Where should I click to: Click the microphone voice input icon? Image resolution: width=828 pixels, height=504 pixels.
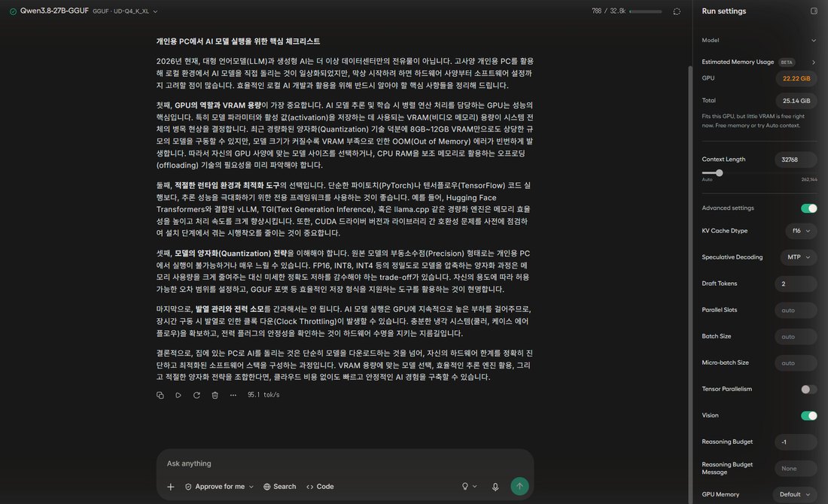(495, 487)
